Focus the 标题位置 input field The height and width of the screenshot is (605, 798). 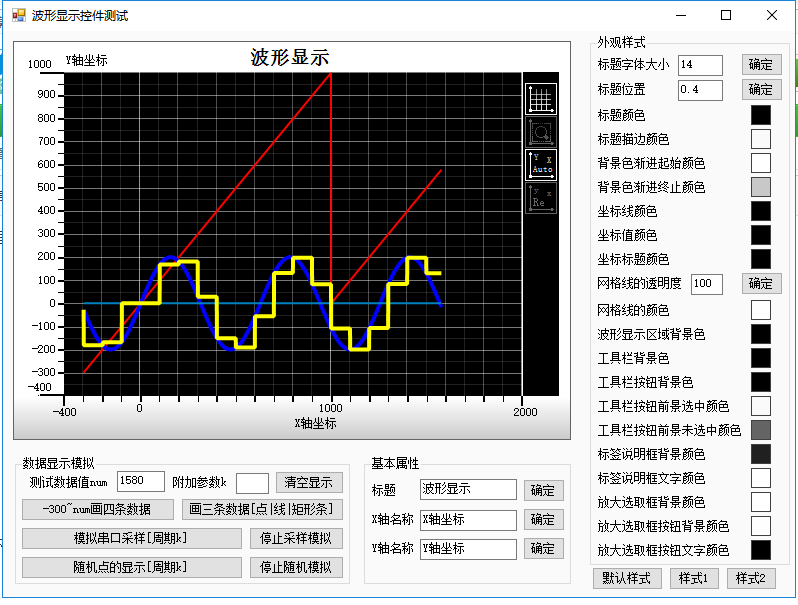click(x=700, y=90)
